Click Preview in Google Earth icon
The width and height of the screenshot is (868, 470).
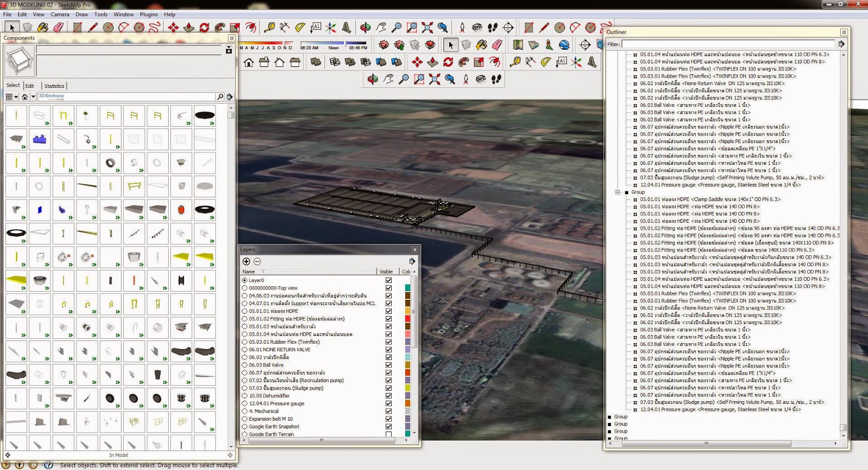pos(564,44)
